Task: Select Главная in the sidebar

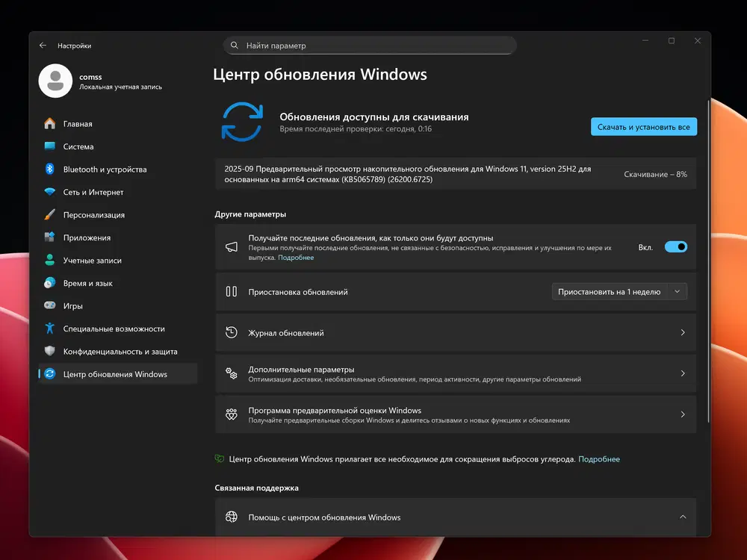Action: click(118, 123)
